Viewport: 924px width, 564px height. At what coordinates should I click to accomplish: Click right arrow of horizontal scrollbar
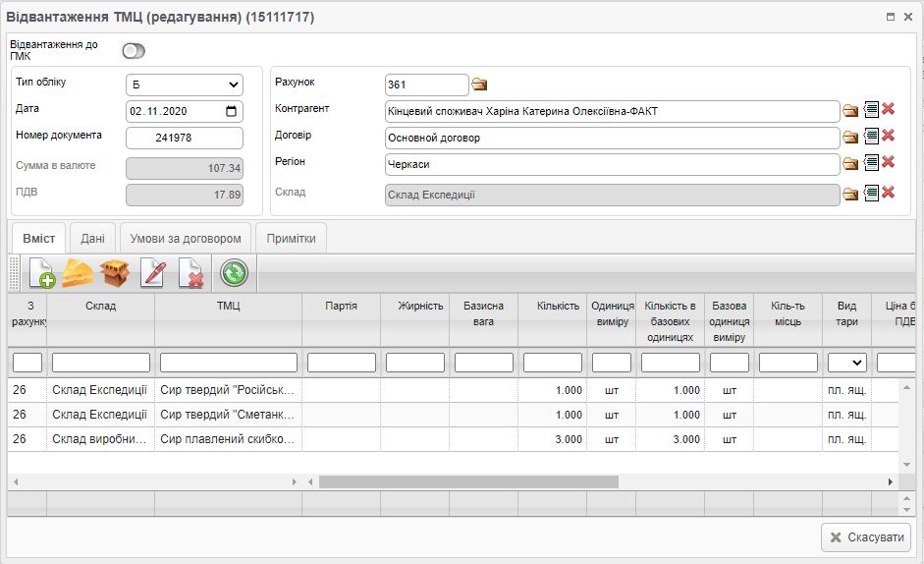point(890,482)
